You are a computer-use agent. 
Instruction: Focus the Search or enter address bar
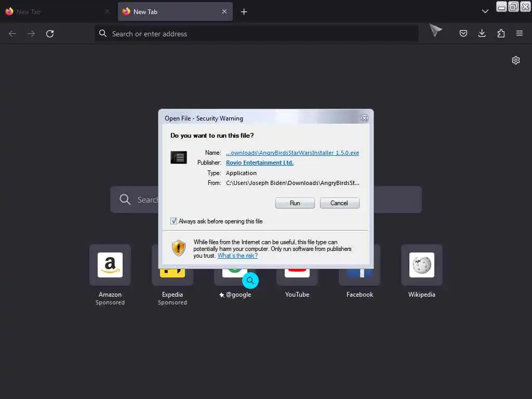[257, 34]
